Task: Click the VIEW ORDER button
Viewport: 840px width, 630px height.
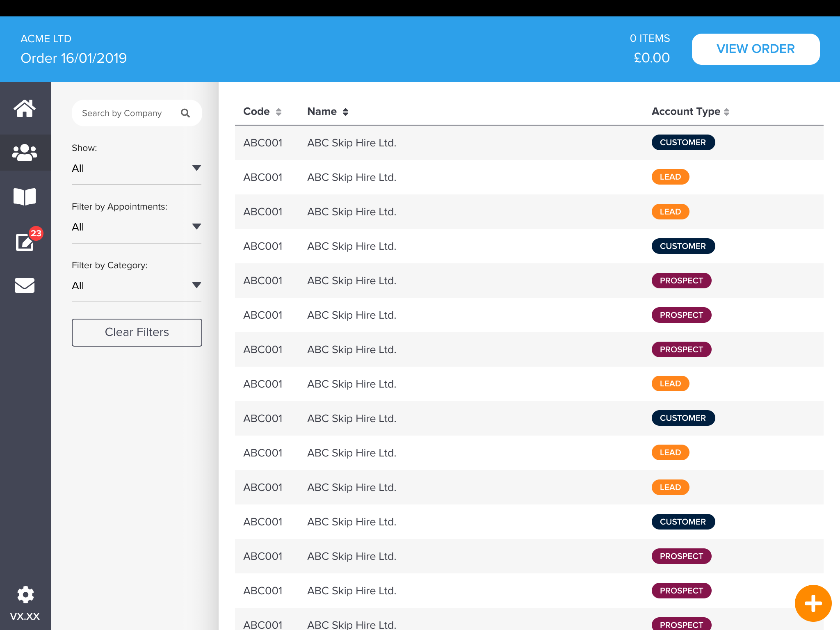Action: click(756, 49)
